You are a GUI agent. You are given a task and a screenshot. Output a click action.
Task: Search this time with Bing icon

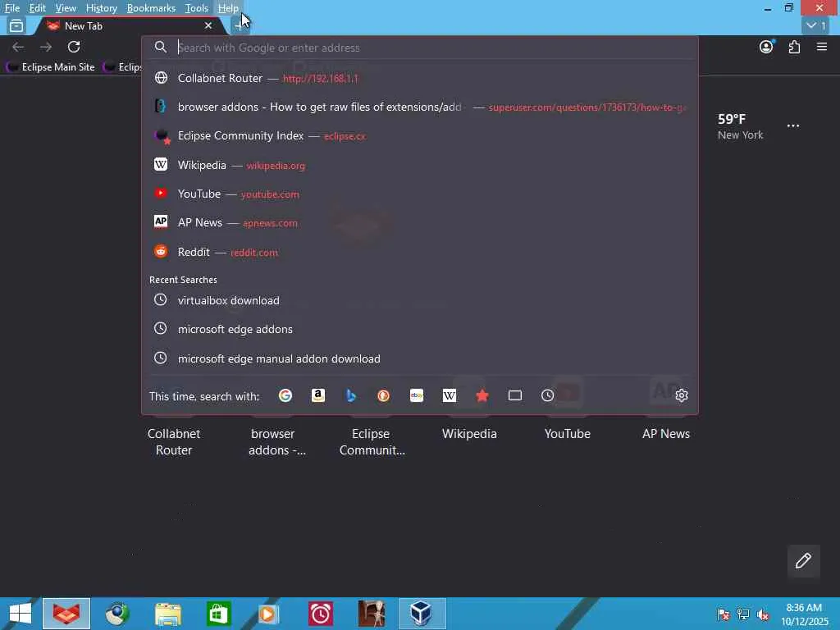point(351,396)
